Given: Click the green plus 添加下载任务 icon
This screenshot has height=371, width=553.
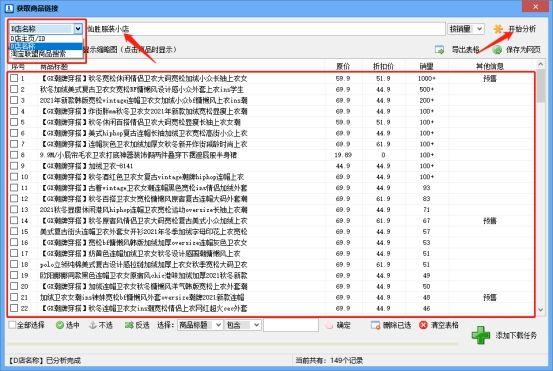Looking at the screenshot, I should [481, 335].
